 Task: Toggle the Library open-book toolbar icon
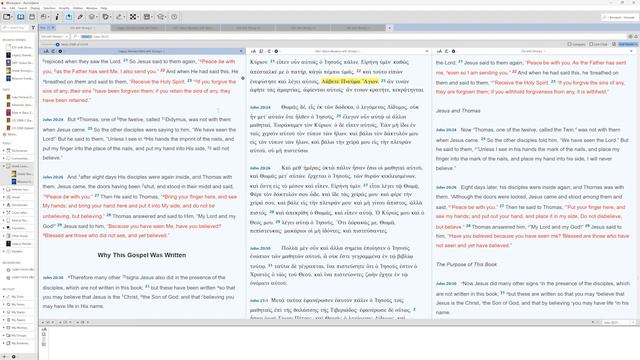20,17
